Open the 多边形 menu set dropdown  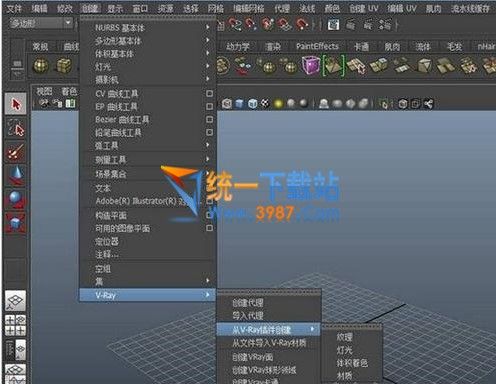pyautogui.click(x=41, y=23)
